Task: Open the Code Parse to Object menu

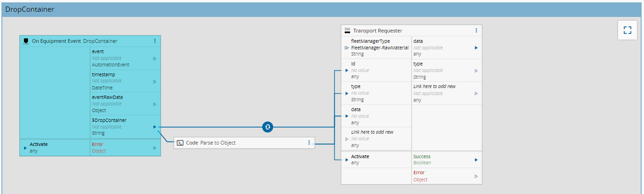Action: pos(309,143)
